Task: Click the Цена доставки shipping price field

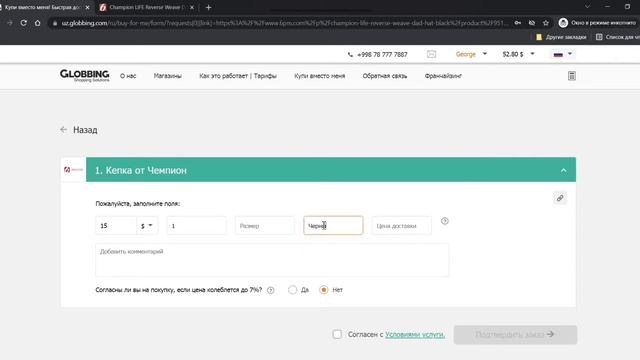Action: point(401,226)
